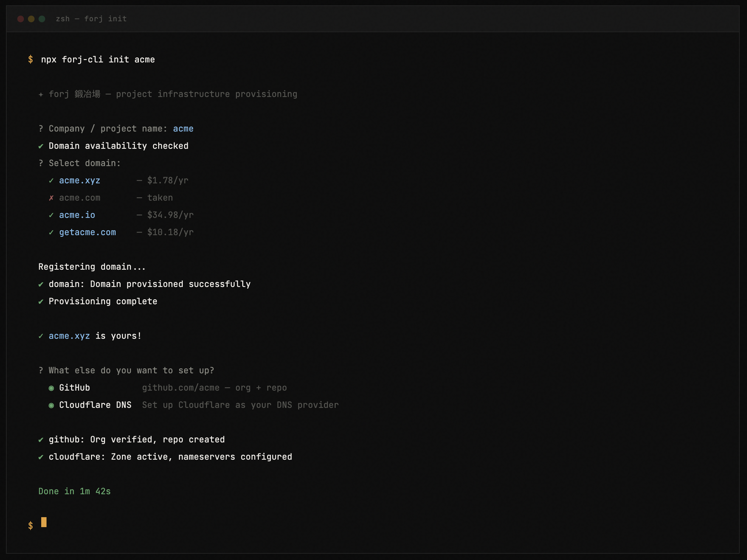Click the red X beside acme.com
Screen dimensions: 747x560
point(51,198)
